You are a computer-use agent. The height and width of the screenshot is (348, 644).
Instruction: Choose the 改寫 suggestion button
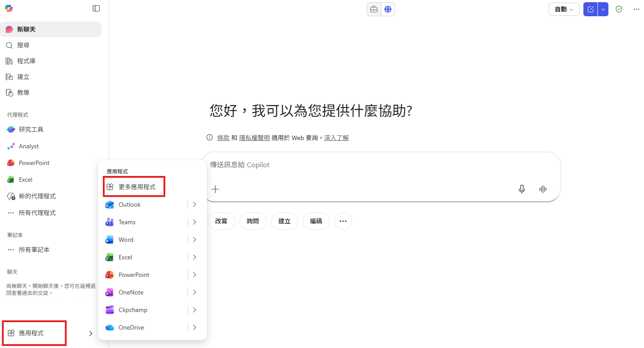(221, 221)
